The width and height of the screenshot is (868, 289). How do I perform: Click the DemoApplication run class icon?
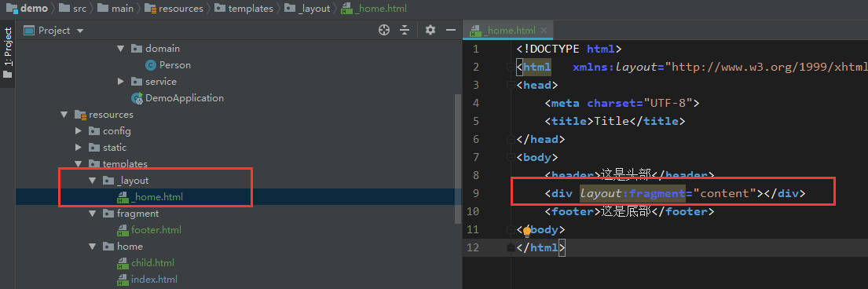(137, 98)
